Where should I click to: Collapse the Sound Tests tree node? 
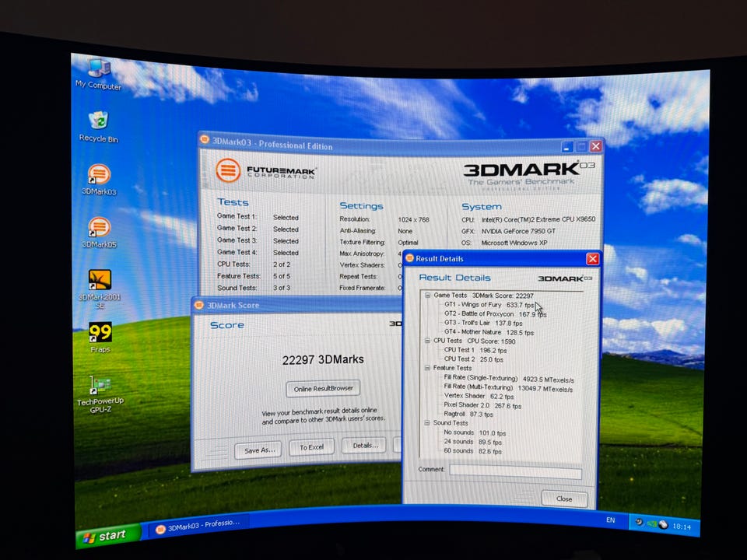pyautogui.click(x=427, y=422)
